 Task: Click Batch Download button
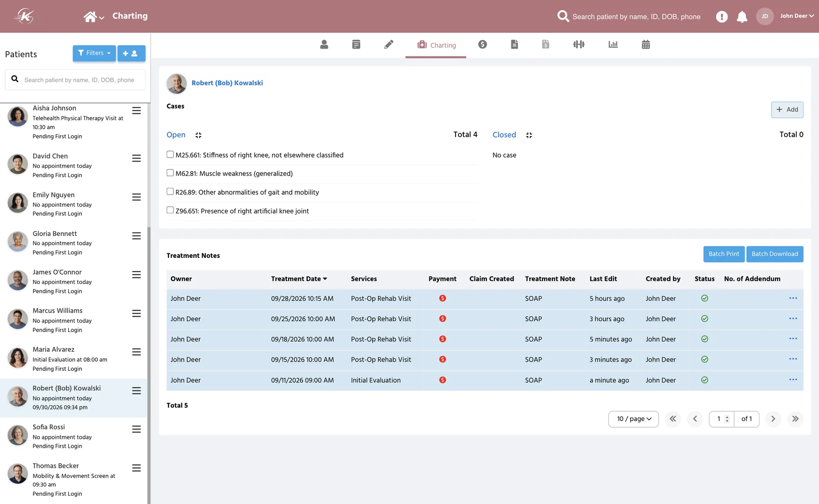coord(775,254)
